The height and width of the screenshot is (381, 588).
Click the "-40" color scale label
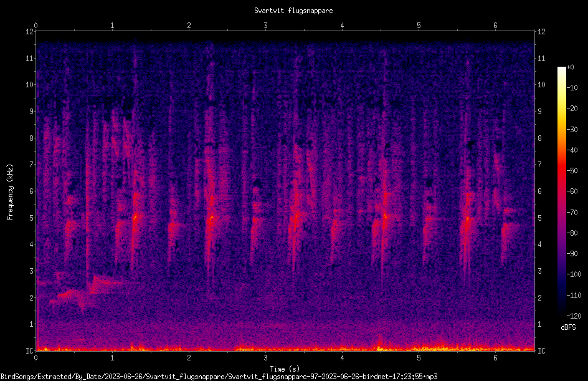click(572, 150)
